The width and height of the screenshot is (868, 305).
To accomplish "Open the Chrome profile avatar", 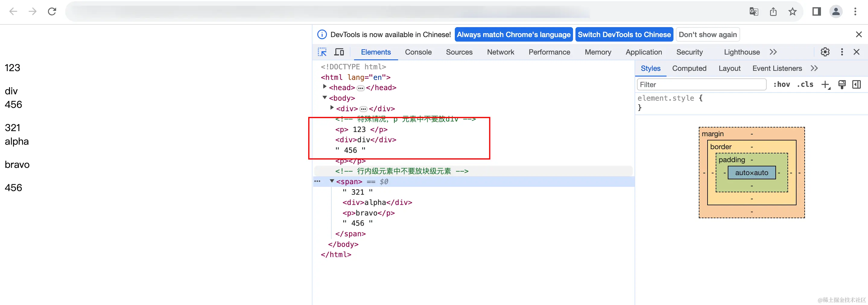I will (836, 11).
